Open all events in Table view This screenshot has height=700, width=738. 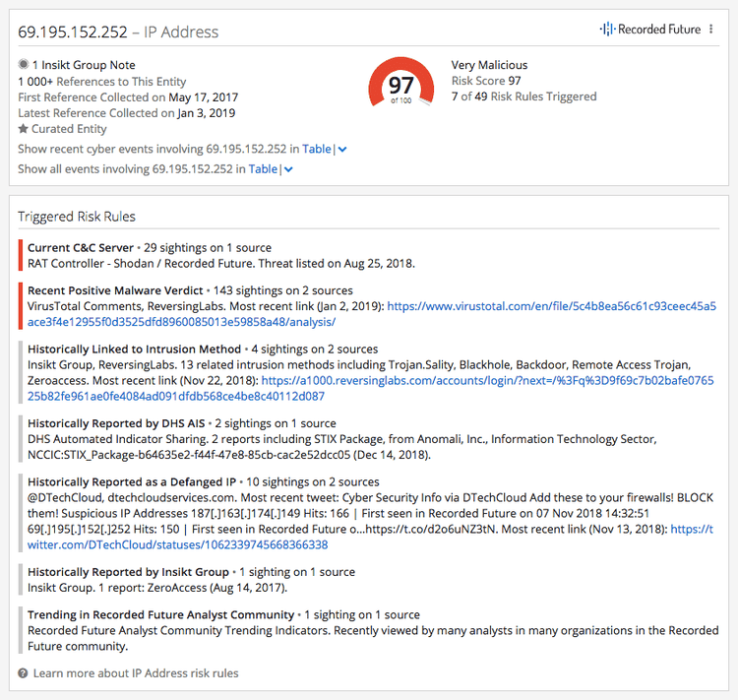(x=263, y=169)
